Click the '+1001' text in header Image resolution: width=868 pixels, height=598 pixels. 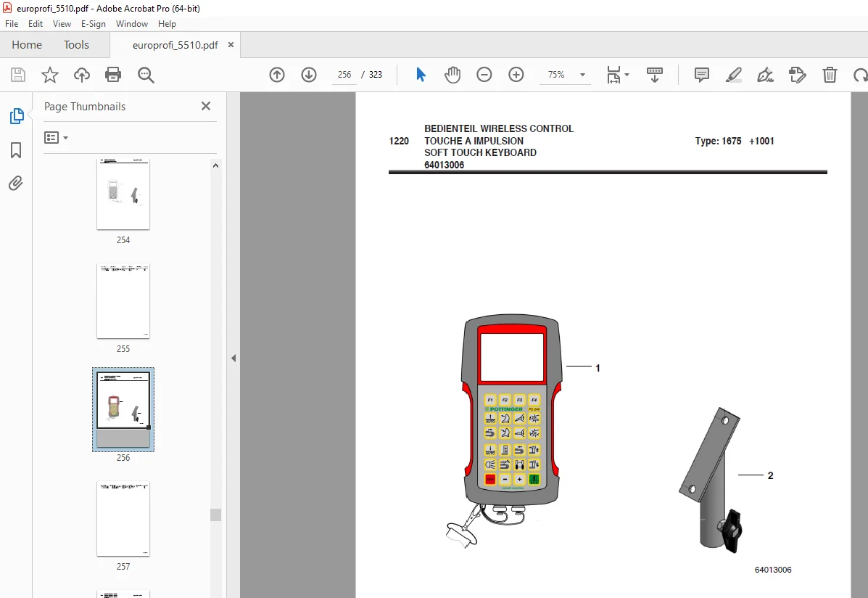click(761, 142)
